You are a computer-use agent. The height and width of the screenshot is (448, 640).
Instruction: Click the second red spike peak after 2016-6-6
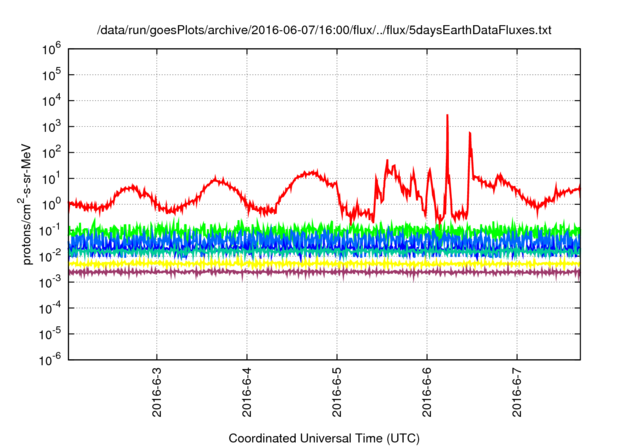pyautogui.click(x=470, y=134)
